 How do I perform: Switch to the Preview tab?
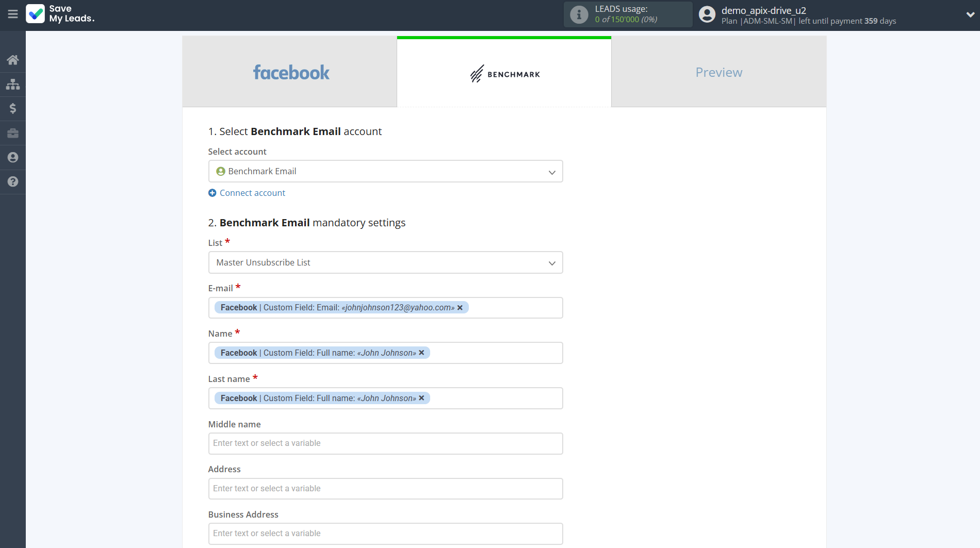tap(718, 72)
